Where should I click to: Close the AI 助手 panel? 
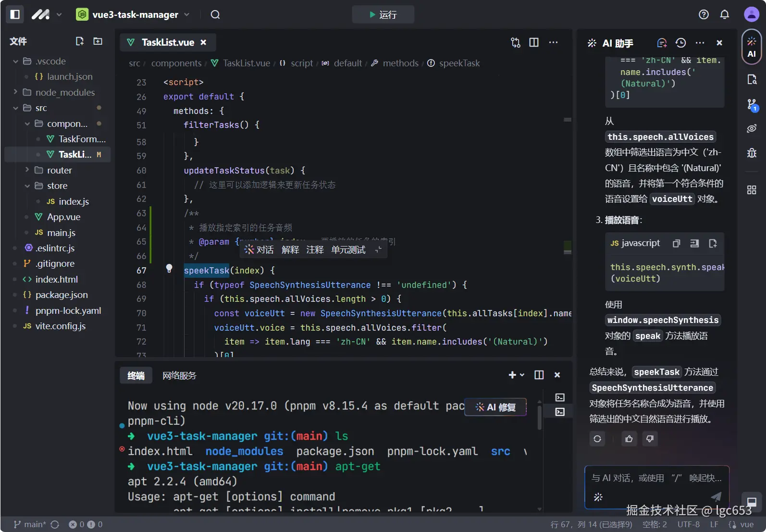click(x=719, y=43)
